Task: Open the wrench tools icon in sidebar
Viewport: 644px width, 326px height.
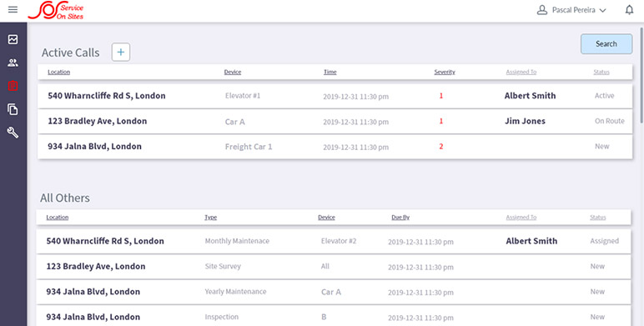Action: click(13, 133)
